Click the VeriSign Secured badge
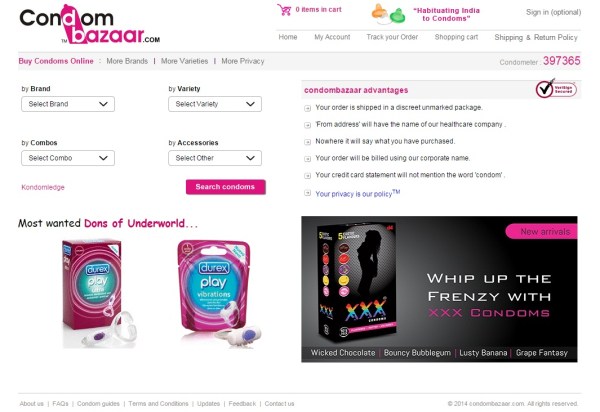Image resolution: width=600 pixels, height=412 pixels. click(556, 89)
